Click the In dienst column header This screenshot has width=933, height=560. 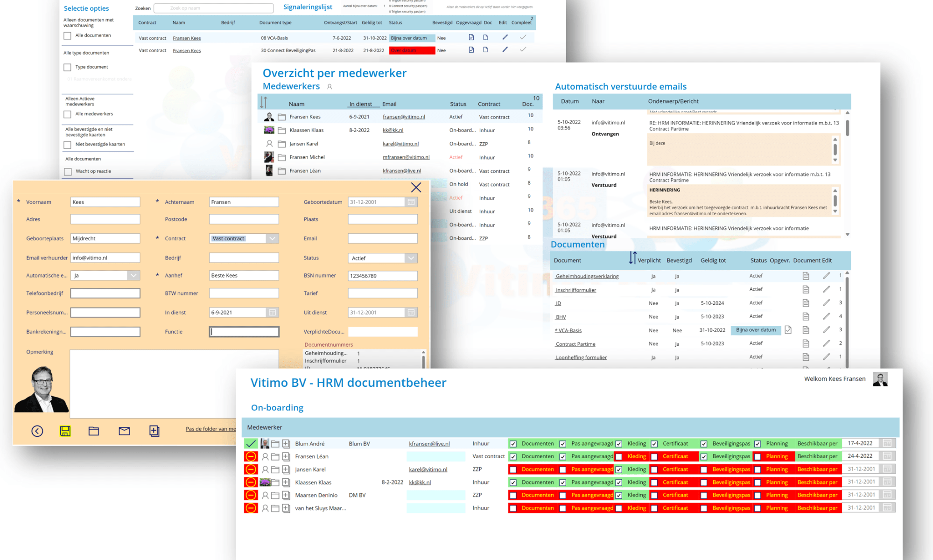360,104
